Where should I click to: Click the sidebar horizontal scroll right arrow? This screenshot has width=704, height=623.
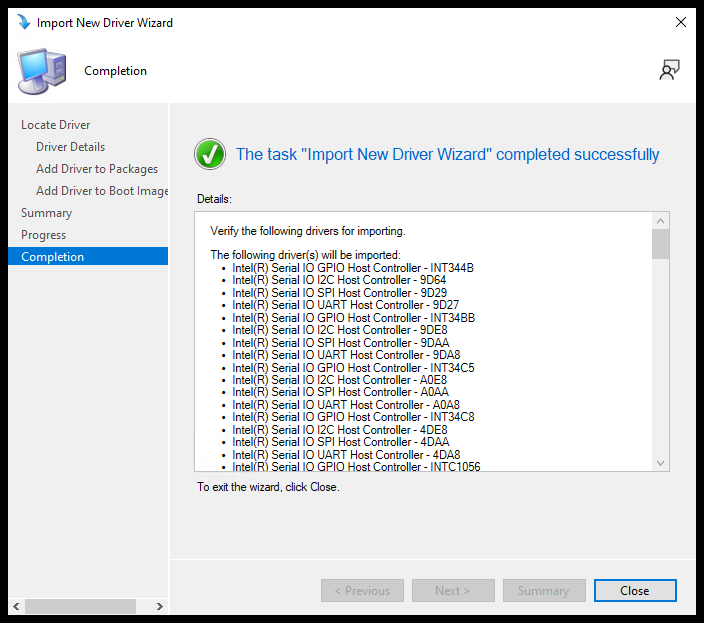click(161, 606)
